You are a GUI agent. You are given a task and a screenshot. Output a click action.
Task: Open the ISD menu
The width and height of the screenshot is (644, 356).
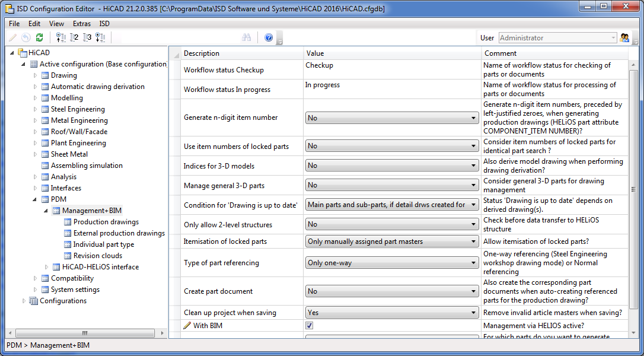pyautogui.click(x=104, y=23)
